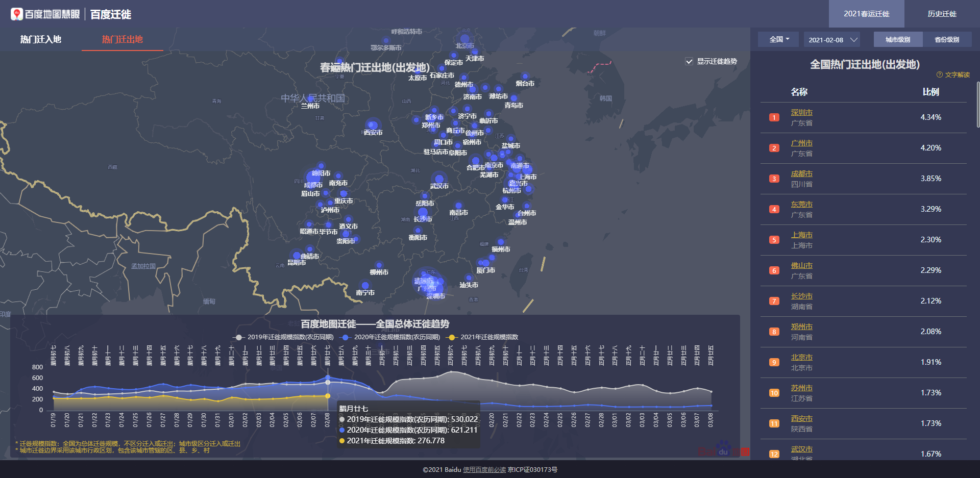The width and height of the screenshot is (980, 478).
Task: Click the 北京市 bubble on the map
Action: [464, 39]
